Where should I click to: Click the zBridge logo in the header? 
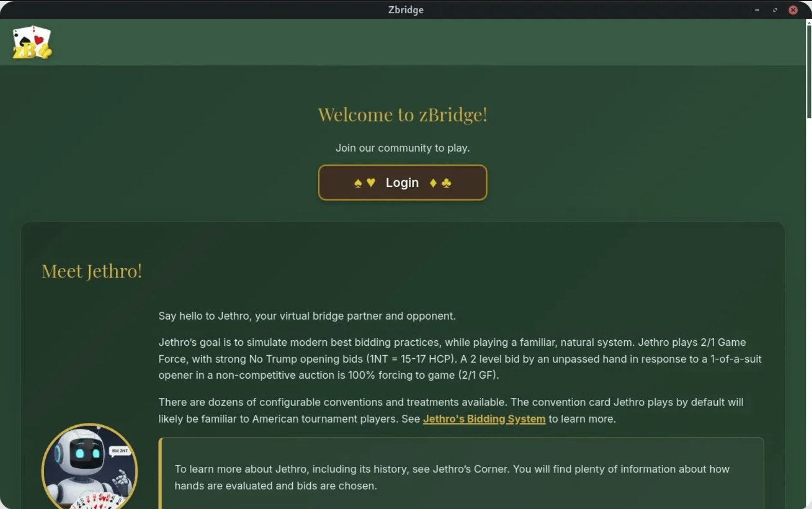coord(32,42)
